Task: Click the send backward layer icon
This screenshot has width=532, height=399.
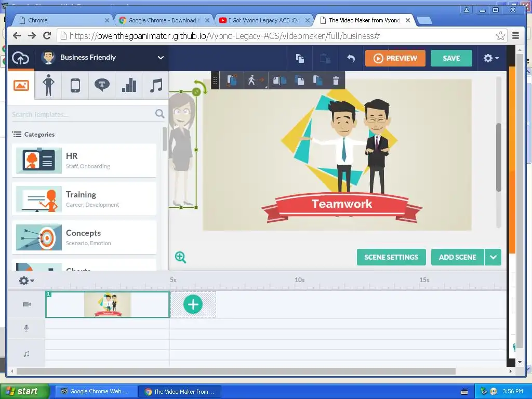Action: tap(318, 81)
